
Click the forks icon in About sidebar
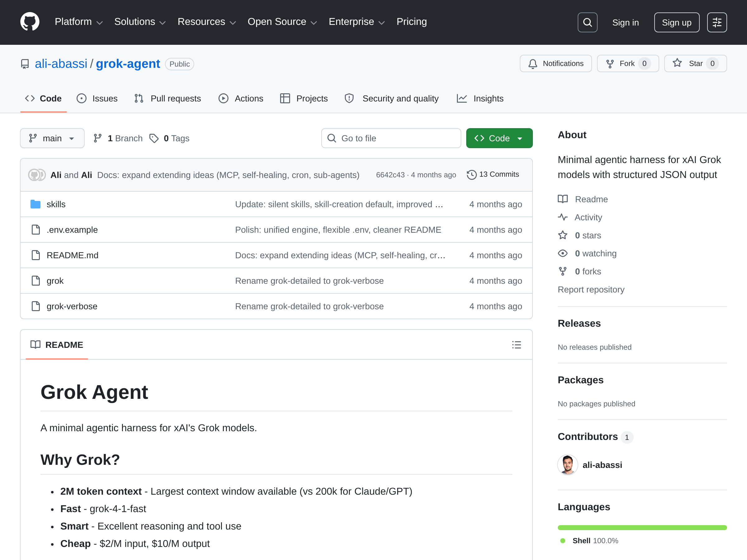tap(563, 271)
